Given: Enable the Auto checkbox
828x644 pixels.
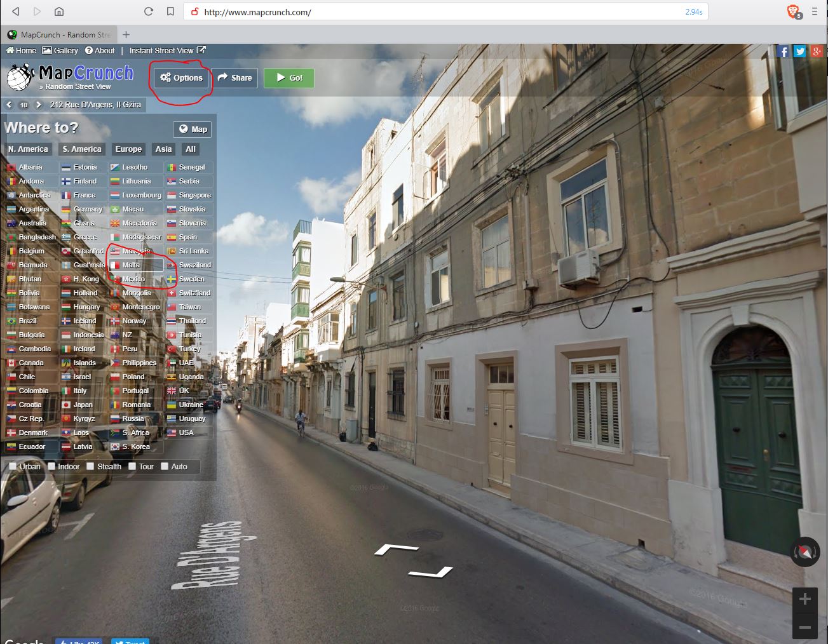Looking at the screenshot, I should point(165,466).
